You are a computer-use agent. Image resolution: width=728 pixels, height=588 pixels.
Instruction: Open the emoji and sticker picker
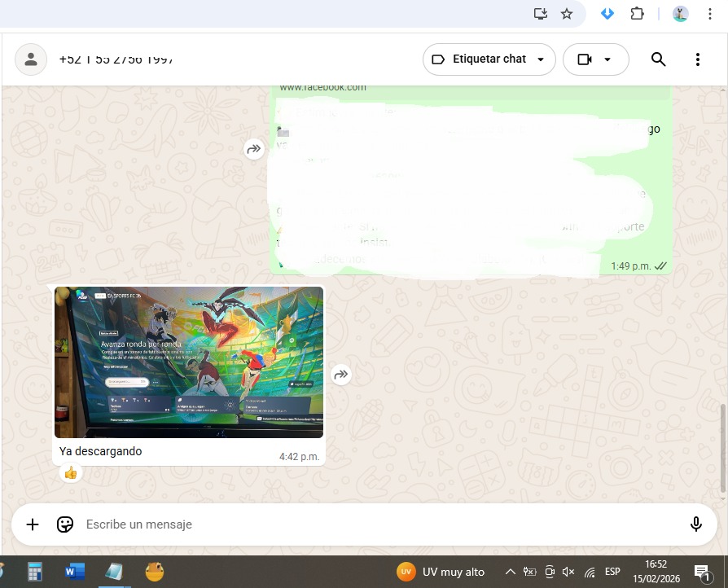[x=65, y=524]
